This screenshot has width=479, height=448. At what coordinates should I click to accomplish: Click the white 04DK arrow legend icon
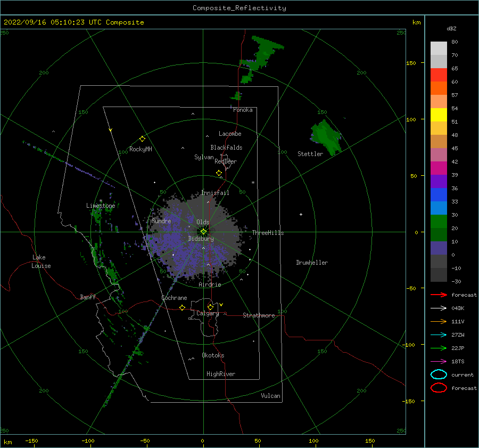[x=439, y=308]
